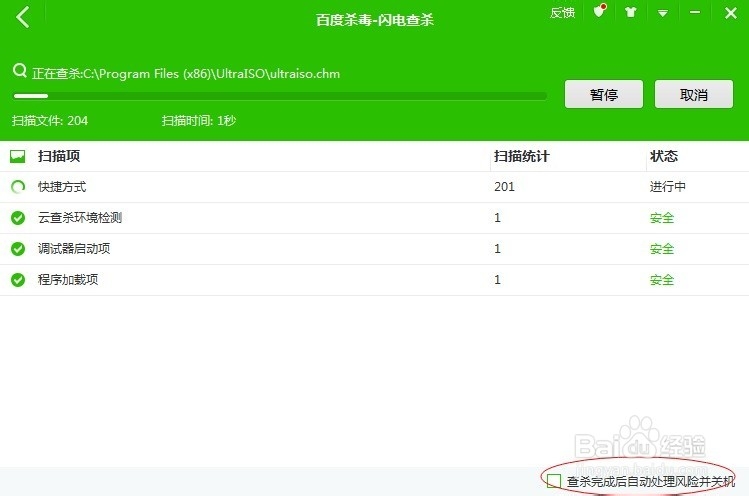Viewport: 749px width, 496px height.
Task: Click the 扫描项 header icon
Action: click(x=18, y=156)
